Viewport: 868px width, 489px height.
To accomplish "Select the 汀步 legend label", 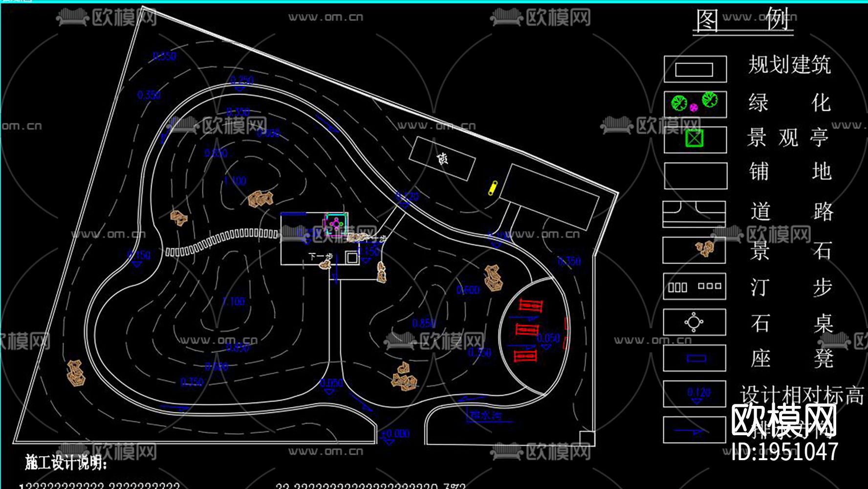I will pyautogui.click(x=791, y=288).
